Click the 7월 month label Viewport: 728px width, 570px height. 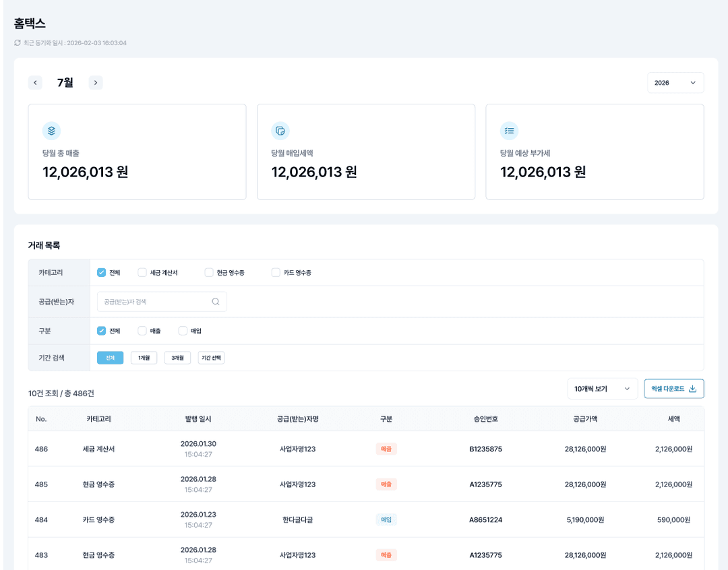pos(65,83)
